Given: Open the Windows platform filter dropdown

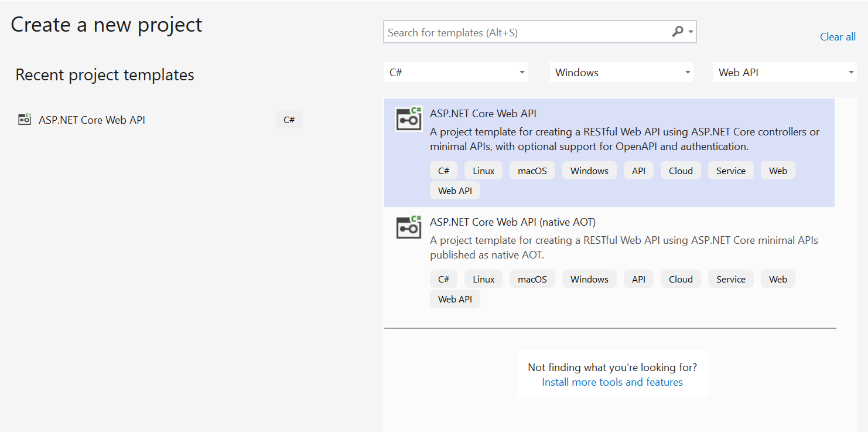Looking at the screenshot, I should pos(621,73).
